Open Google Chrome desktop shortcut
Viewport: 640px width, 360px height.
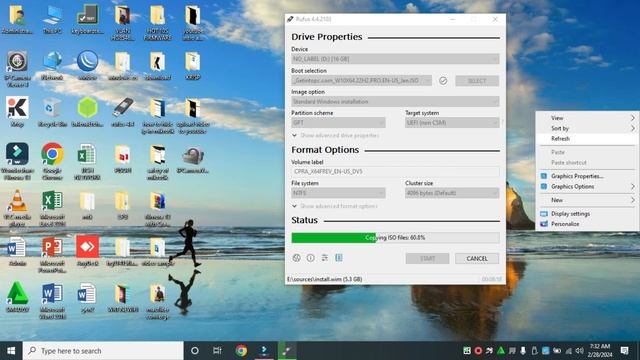(52, 162)
